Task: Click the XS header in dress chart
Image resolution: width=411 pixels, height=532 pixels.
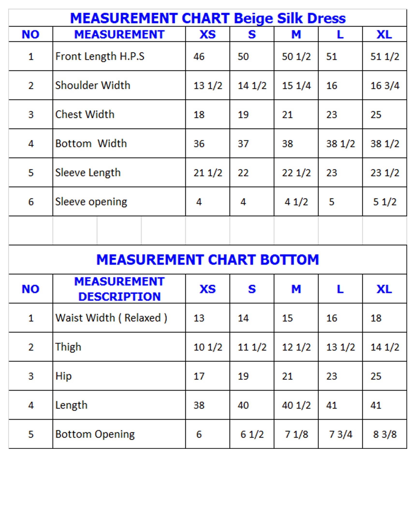Action: (x=207, y=34)
